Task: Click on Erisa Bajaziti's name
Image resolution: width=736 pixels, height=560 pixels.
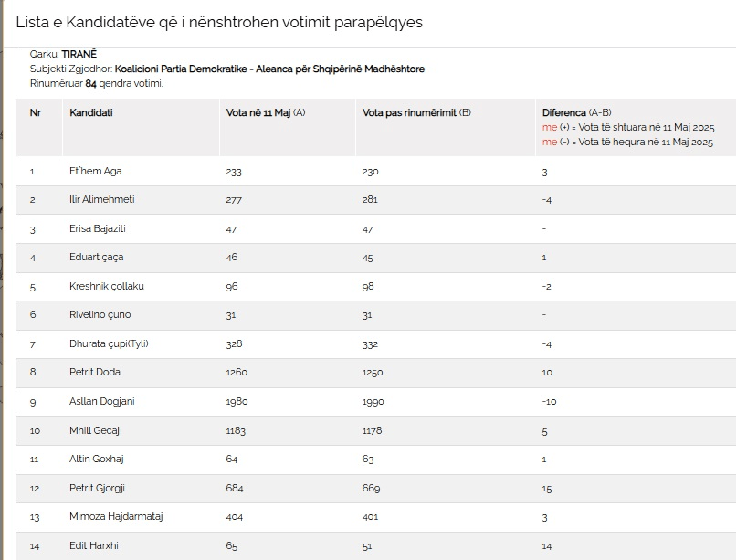Action: pos(99,228)
